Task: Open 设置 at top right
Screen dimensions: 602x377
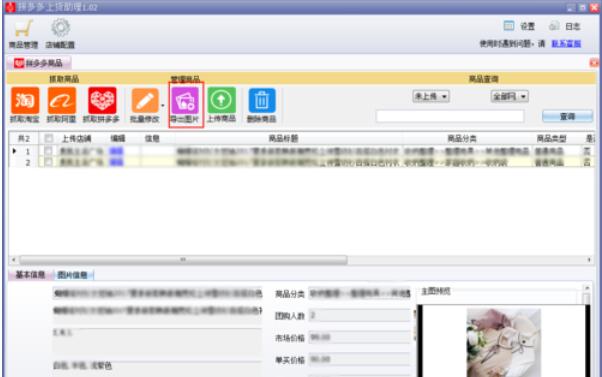Action: click(519, 26)
